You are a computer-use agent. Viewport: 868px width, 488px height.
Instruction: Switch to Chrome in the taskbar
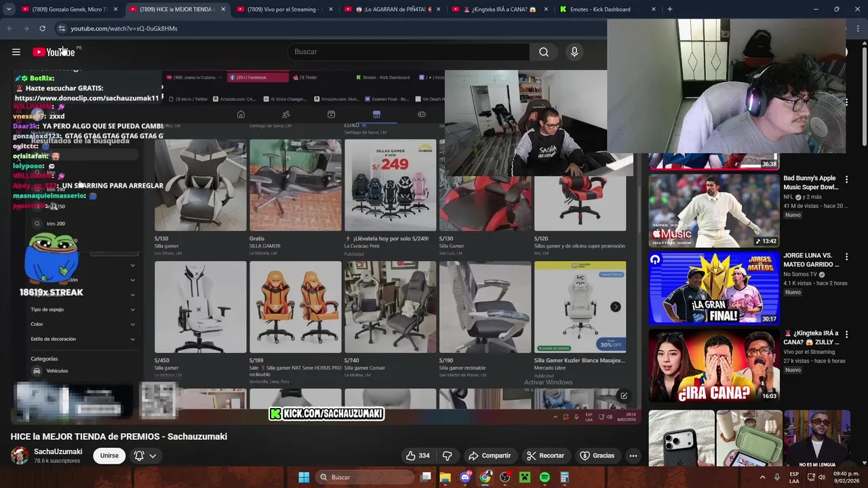tap(485, 477)
